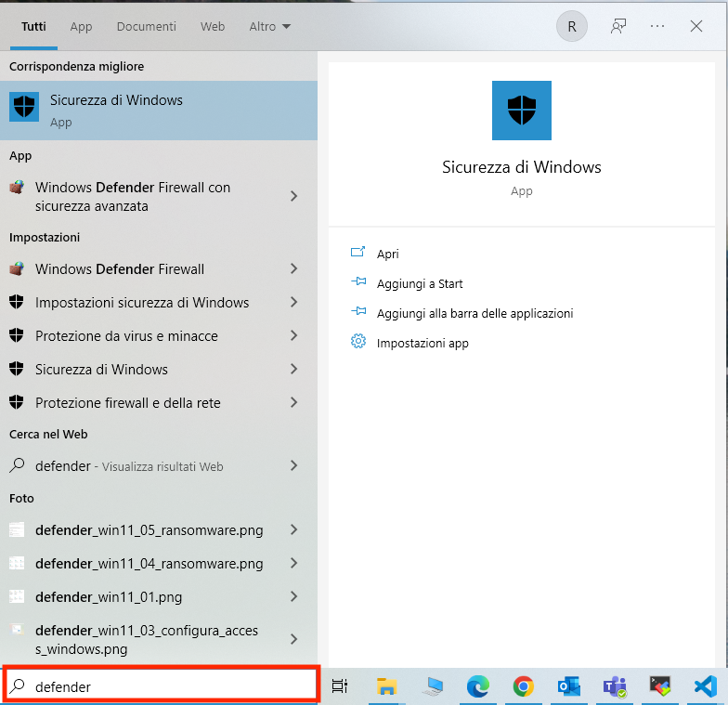Click the pin icon beside Aggiungi alla barra
The width and height of the screenshot is (728, 705).
[358, 312]
